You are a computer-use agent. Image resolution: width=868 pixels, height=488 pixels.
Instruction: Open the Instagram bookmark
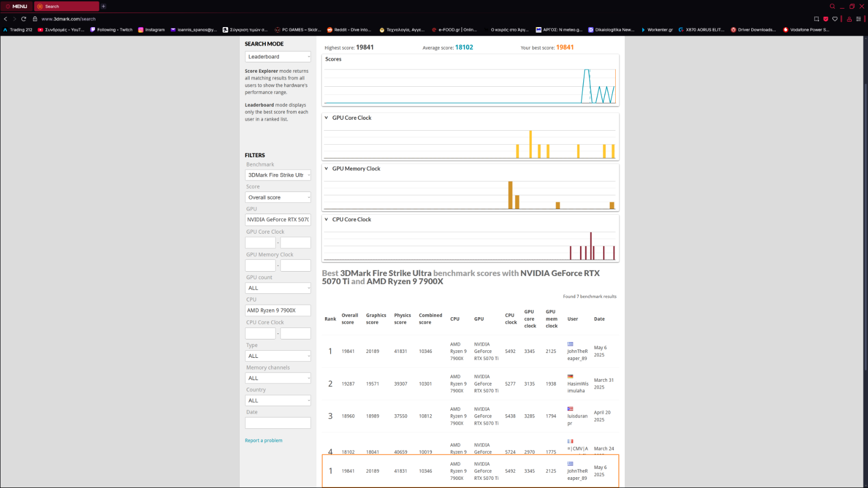pos(151,30)
